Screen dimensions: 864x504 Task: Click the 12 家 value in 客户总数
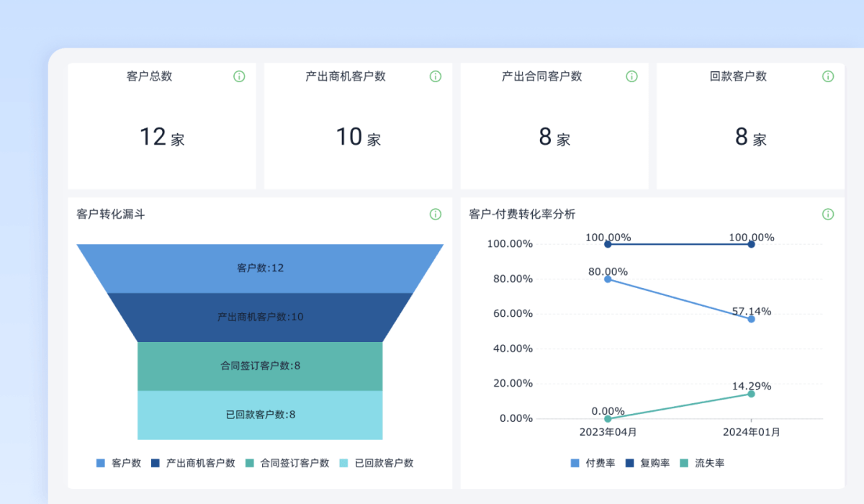162,137
